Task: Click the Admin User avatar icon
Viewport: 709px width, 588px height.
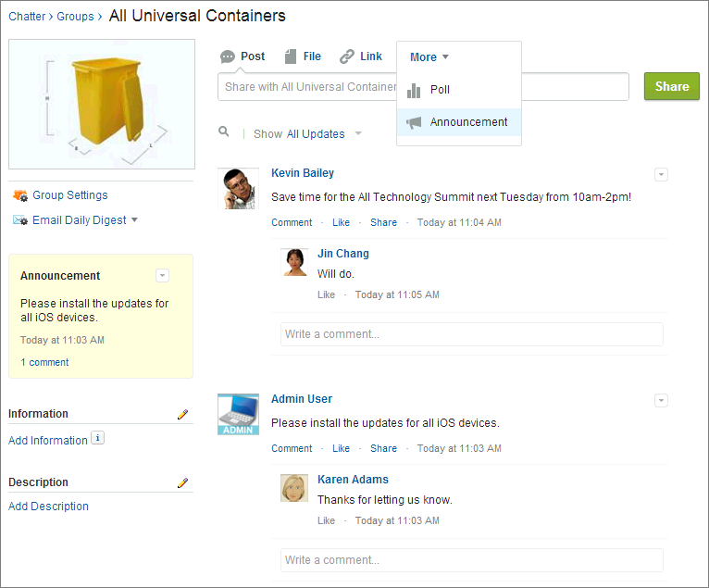Action: coord(237,414)
